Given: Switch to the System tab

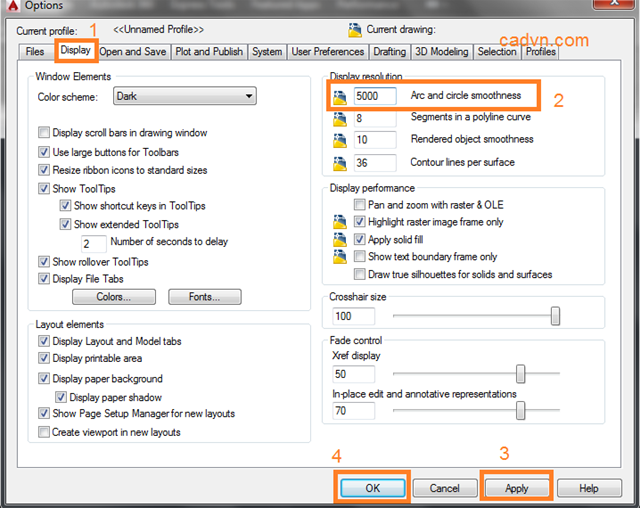Looking at the screenshot, I should click(x=267, y=52).
